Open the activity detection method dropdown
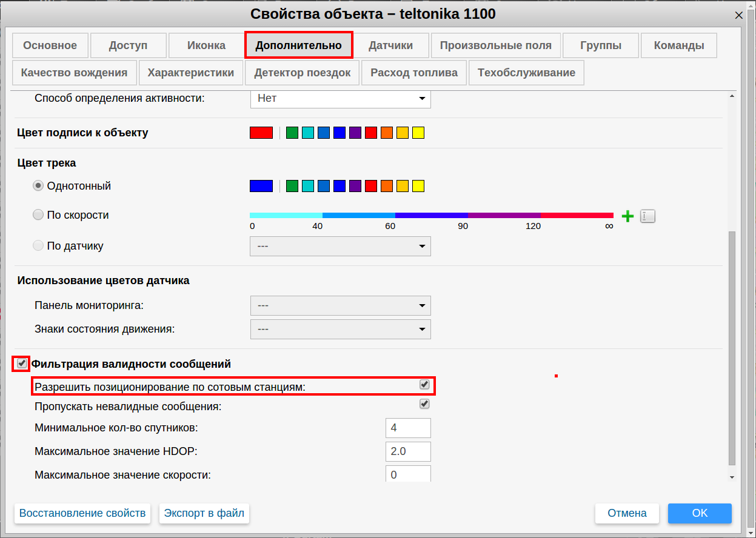Image resolution: width=756 pixels, height=538 pixels. tap(340, 98)
